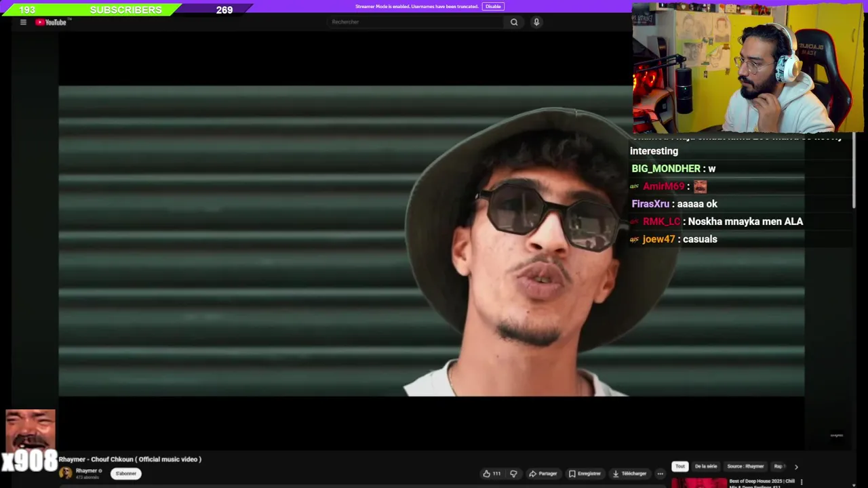Screen dimensions: 868x488
Task: Select the De la série filter chip
Action: [706, 466]
